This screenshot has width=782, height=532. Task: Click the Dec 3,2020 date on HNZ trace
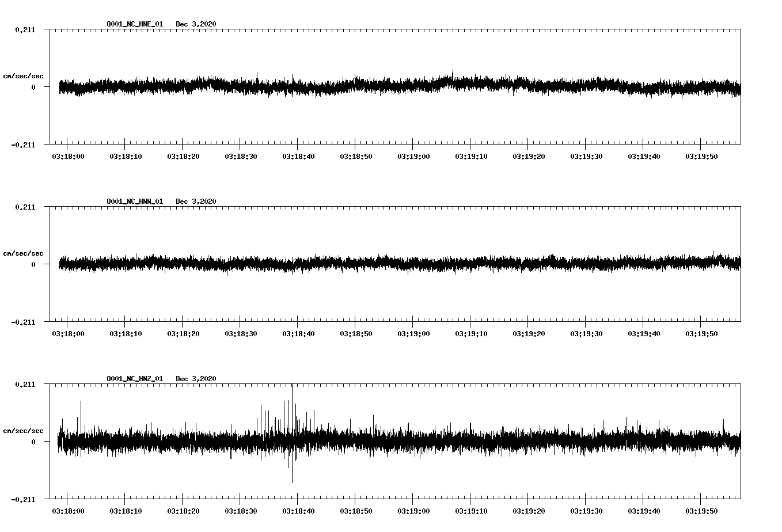point(196,379)
